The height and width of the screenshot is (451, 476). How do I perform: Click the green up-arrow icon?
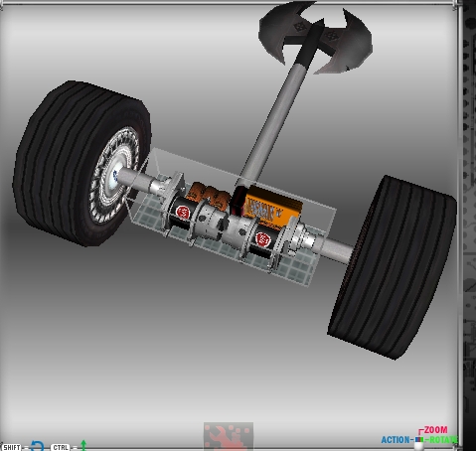click(x=83, y=445)
